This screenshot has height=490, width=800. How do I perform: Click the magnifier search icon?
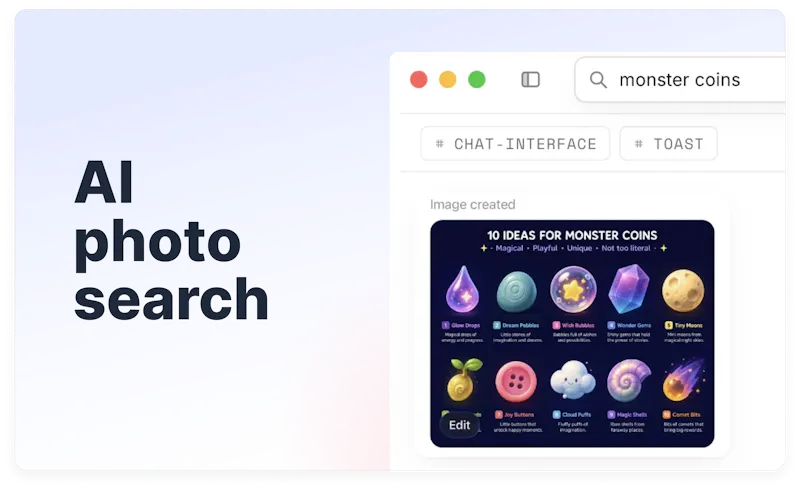pyautogui.click(x=598, y=80)
